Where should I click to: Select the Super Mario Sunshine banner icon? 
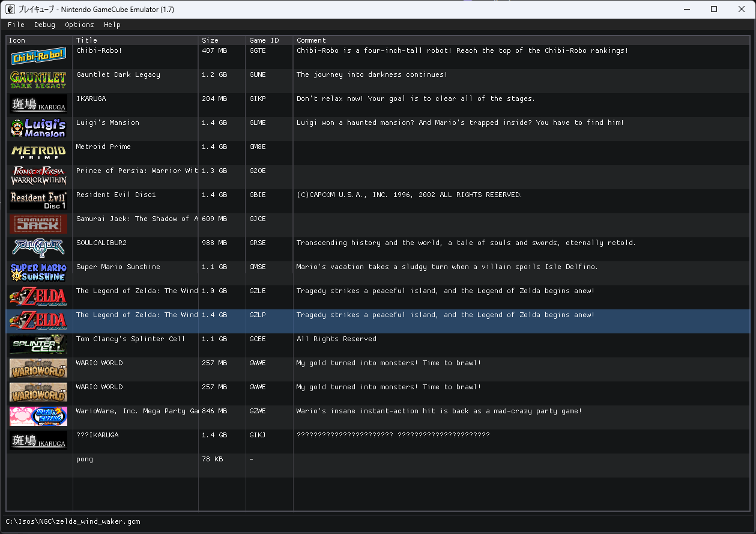click(38, 273)
